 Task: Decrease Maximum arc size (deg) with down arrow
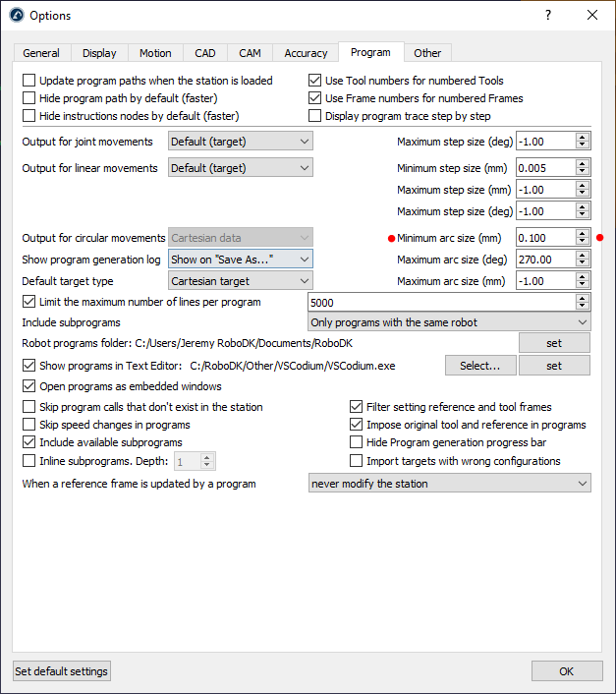point(583,263)
